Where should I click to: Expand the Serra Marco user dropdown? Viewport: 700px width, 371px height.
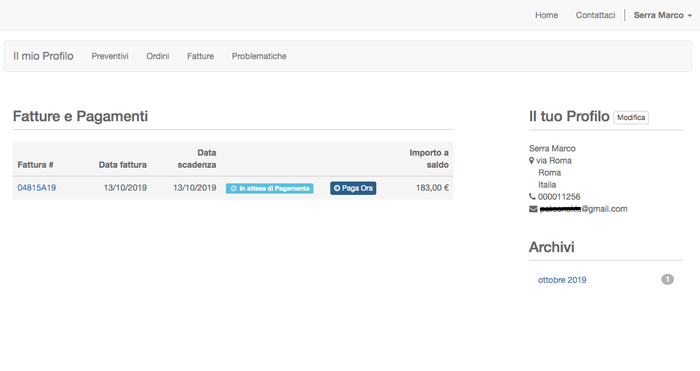(662, 15)
